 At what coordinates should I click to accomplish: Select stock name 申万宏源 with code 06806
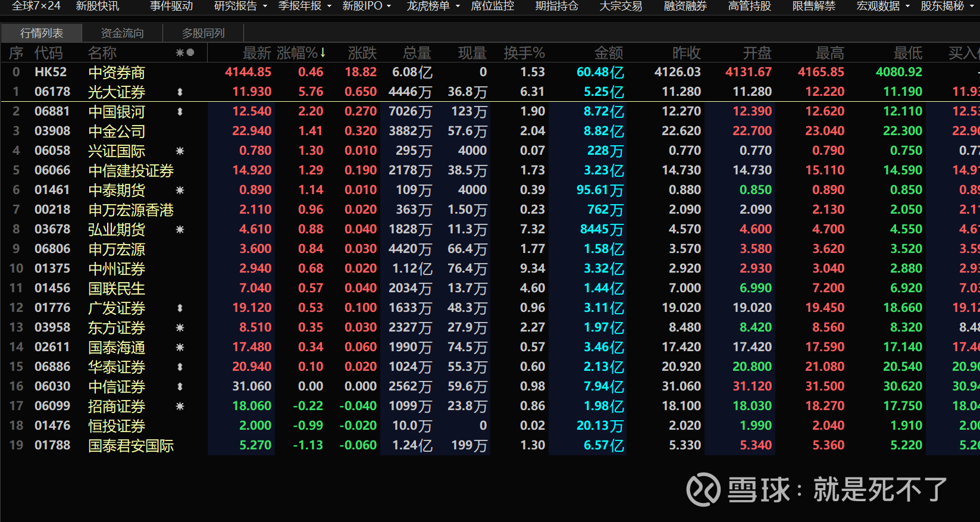click(x=117, y=249)
